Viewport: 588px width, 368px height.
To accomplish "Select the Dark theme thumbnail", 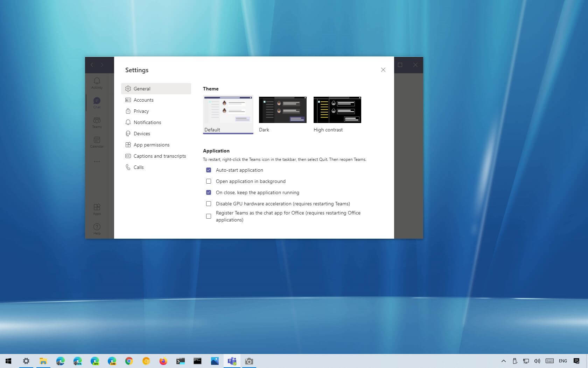I will click(282, 110).
